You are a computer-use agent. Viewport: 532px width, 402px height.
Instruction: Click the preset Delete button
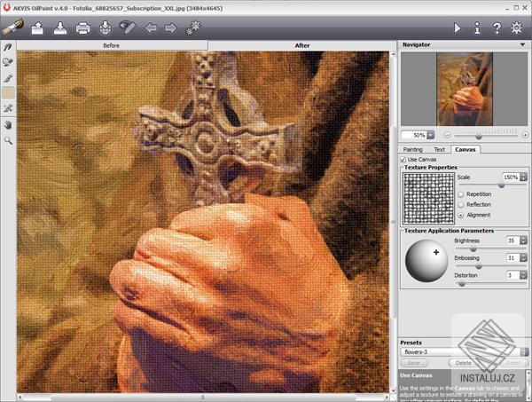click(463, 363)
